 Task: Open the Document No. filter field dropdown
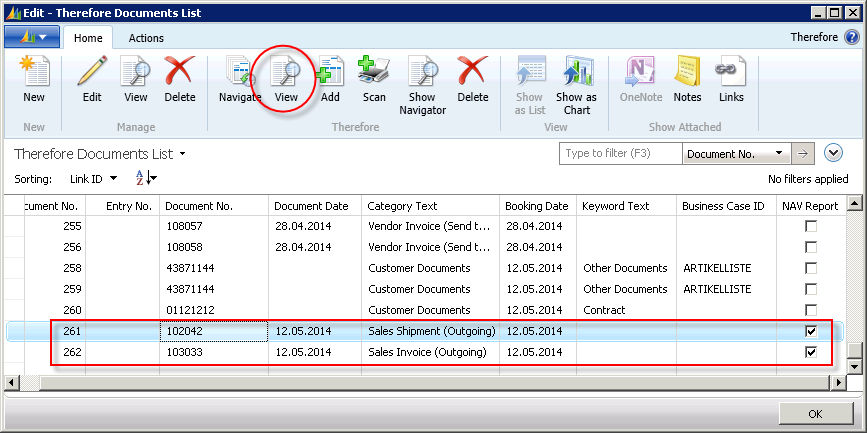(x=780, y=154)
